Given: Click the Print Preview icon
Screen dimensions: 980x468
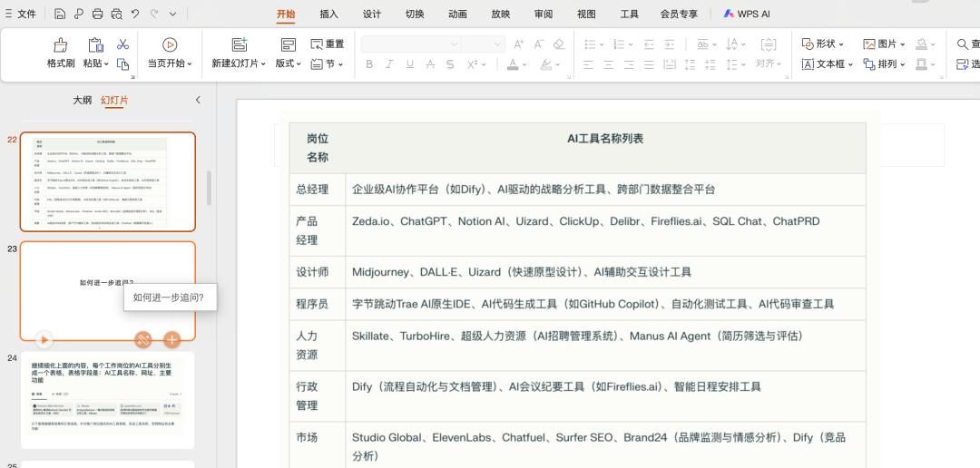Looking at the screenshot, I should click(117, 14).
